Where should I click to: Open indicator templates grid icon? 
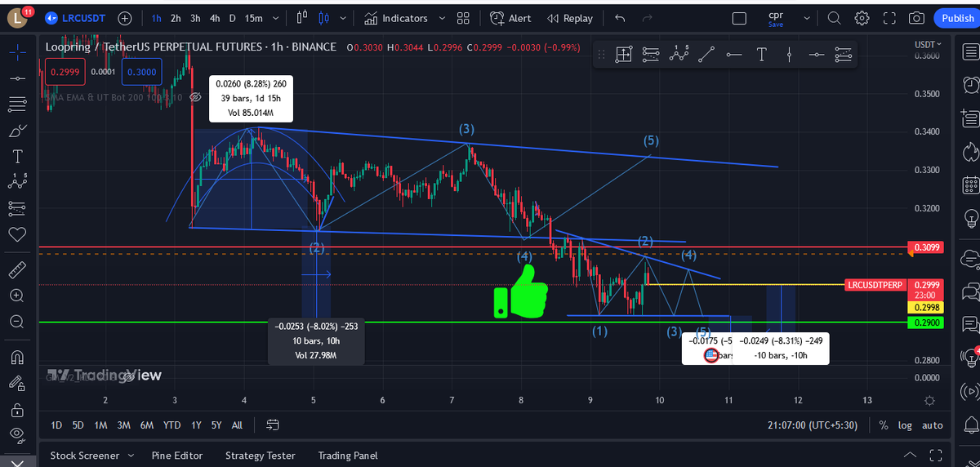[463, 18]
